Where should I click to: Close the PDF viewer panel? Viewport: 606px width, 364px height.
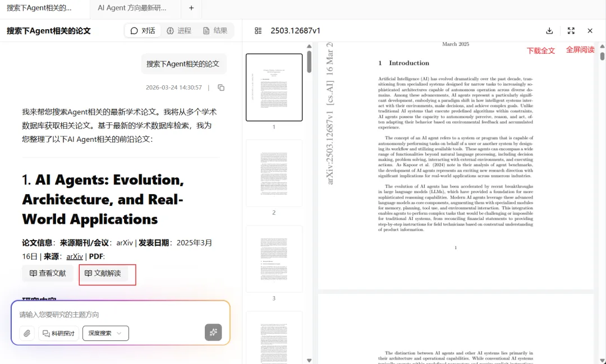point(590,30)
